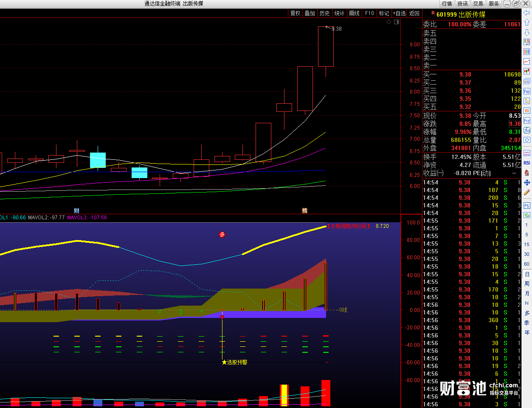Open the quote list with checkmark icon
Image resolution: width=532 pixels, height=408 pixels.
527,42
